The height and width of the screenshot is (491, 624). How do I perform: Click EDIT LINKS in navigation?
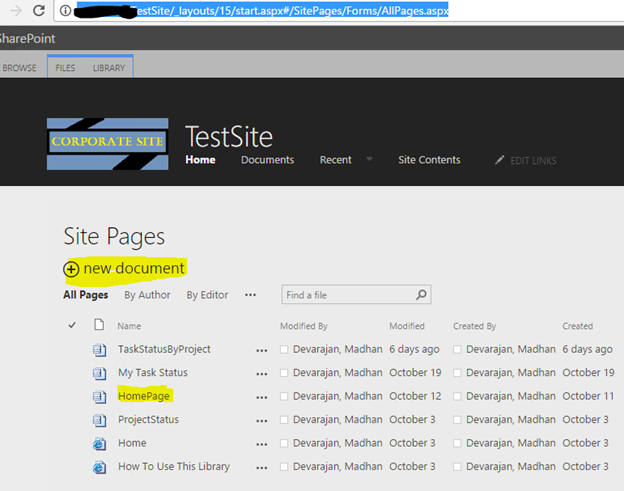pos(533,160)
